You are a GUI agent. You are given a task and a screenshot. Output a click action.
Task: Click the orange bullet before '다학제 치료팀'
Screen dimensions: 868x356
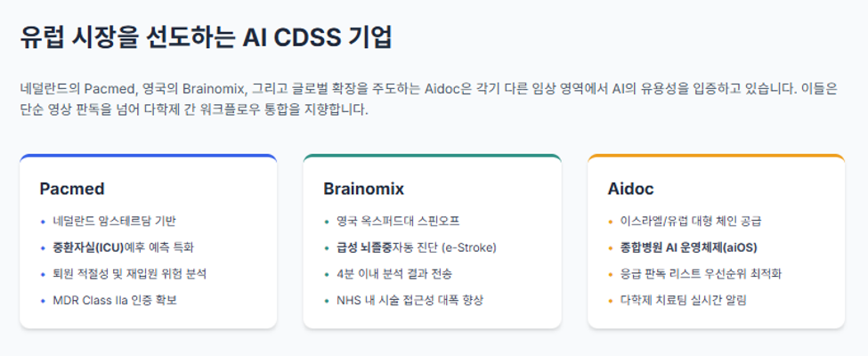pos(611,301)
